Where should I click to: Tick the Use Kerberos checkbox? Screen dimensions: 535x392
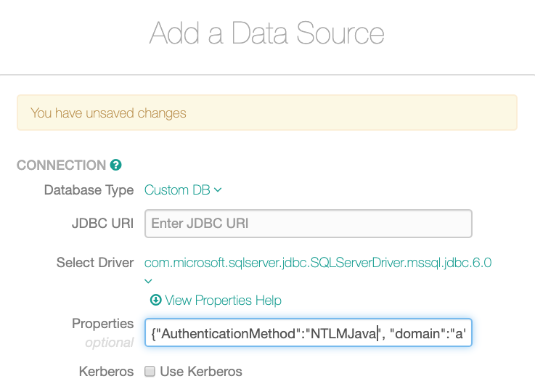tap(150, 371)
